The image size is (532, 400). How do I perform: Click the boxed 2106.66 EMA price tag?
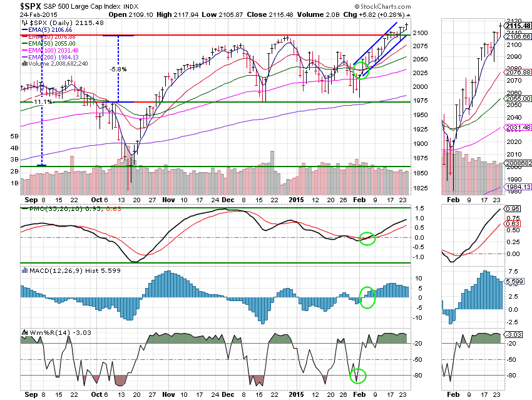point(518,36)
